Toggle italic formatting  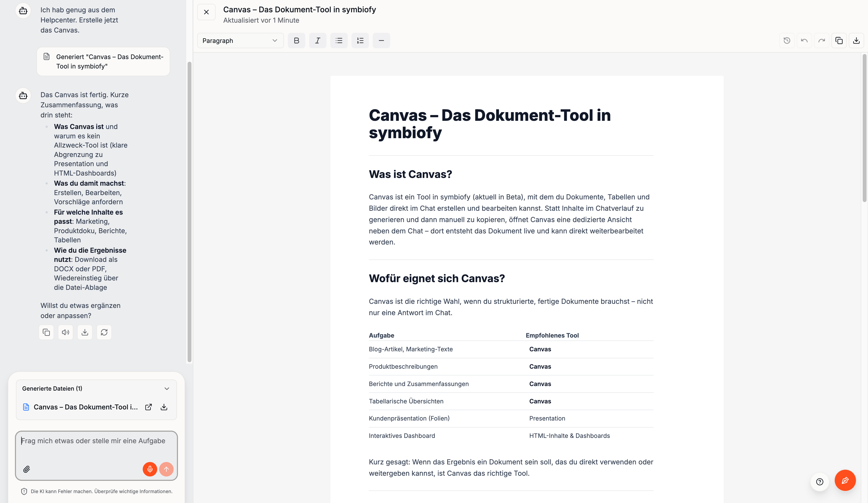click(x=318, y=41)
